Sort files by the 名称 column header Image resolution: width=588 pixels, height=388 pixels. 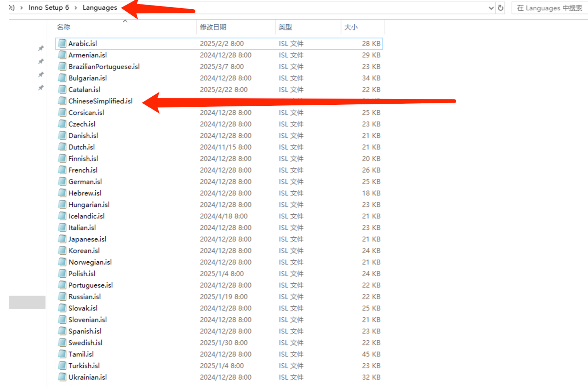click(x=64, y=27)
